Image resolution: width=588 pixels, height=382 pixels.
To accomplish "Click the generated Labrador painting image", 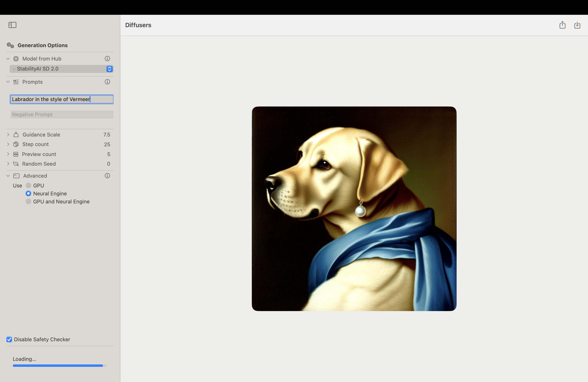I will pyautogui.click(x=354, y=209).
